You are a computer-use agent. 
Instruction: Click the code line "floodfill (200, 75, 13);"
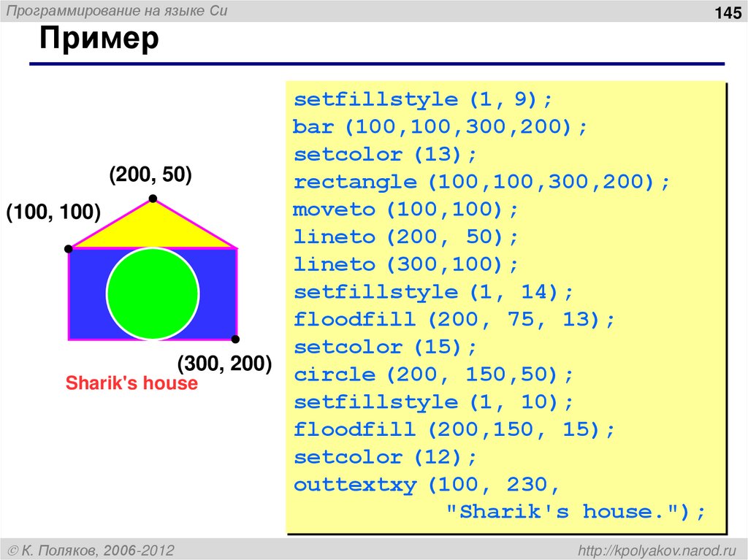pos(454,319)
